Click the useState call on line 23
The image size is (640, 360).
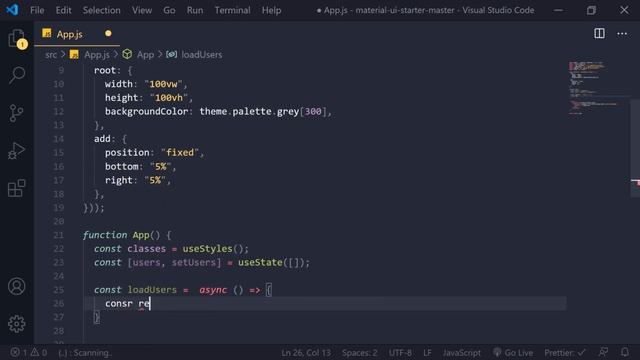tap(260, 262)
